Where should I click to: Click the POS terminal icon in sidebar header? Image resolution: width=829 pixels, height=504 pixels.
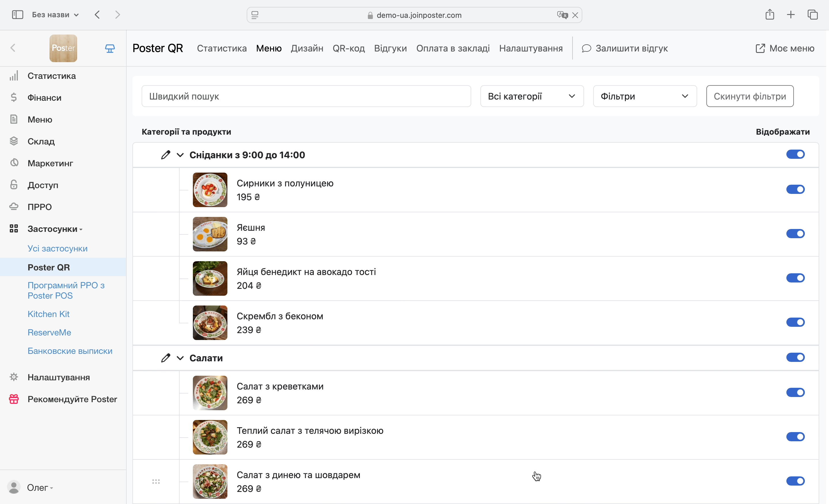click(110, 48)
